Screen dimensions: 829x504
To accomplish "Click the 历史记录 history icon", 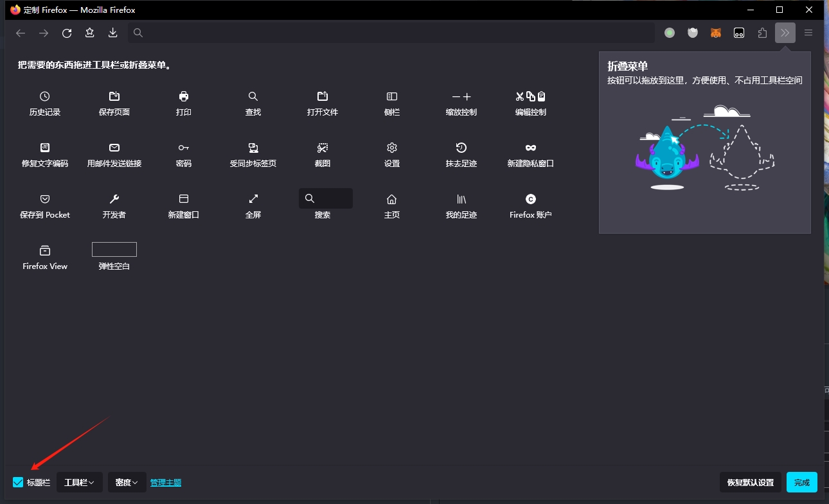I will [x=44, y=96].
